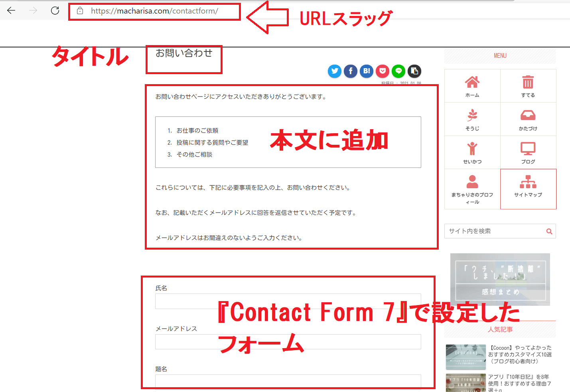570x392 pixels.
Task: Click the Facebook share icon
Action: coord(351,71)
